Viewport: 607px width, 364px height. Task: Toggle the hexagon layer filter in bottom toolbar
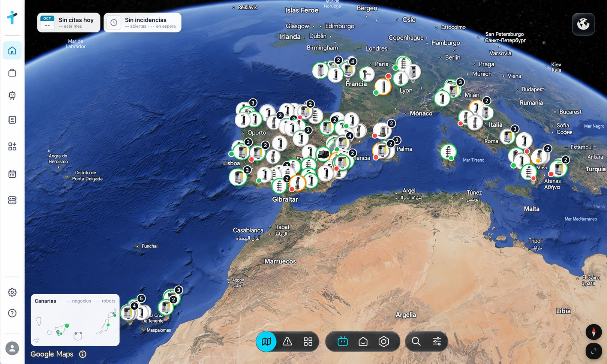click(384, 342)
